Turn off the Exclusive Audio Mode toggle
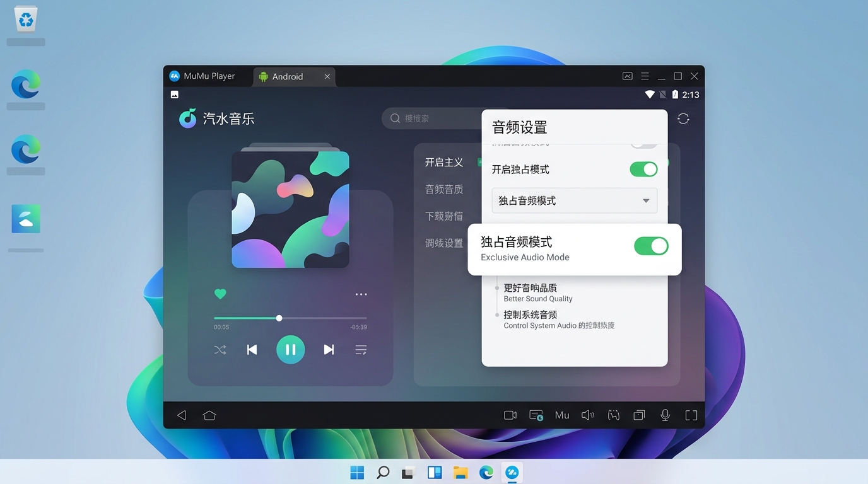The height and width of the screenshot is (484, 868). tap(650, 246)
